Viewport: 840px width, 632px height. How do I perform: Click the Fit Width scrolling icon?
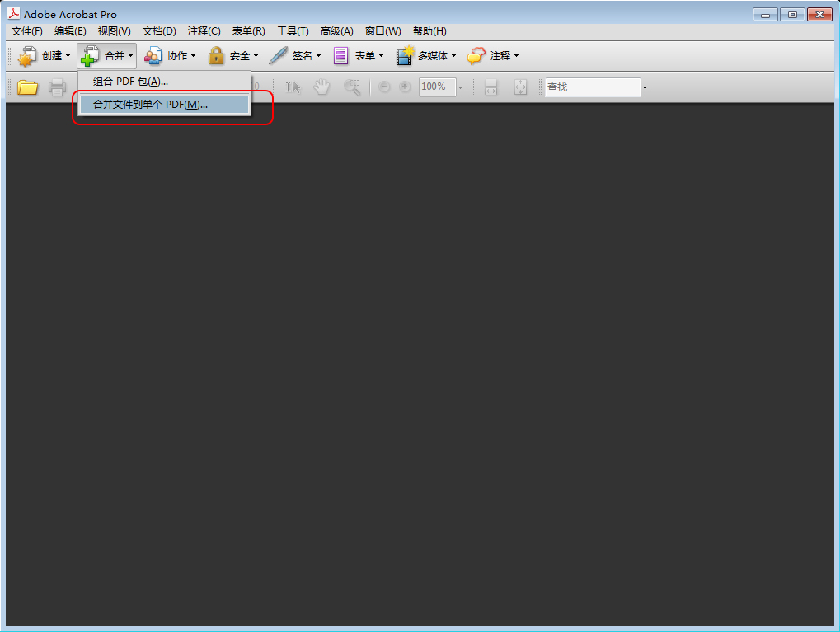[490, 87]
